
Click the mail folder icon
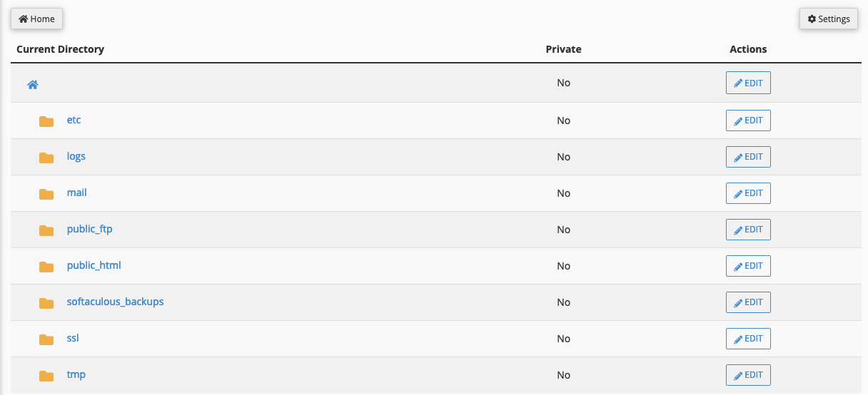(x=46, y=194)
